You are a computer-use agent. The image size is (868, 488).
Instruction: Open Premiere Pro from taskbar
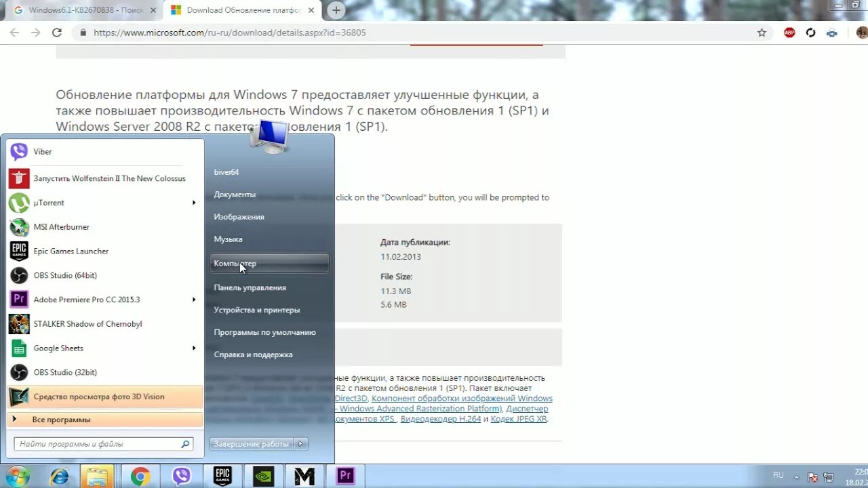345,476
